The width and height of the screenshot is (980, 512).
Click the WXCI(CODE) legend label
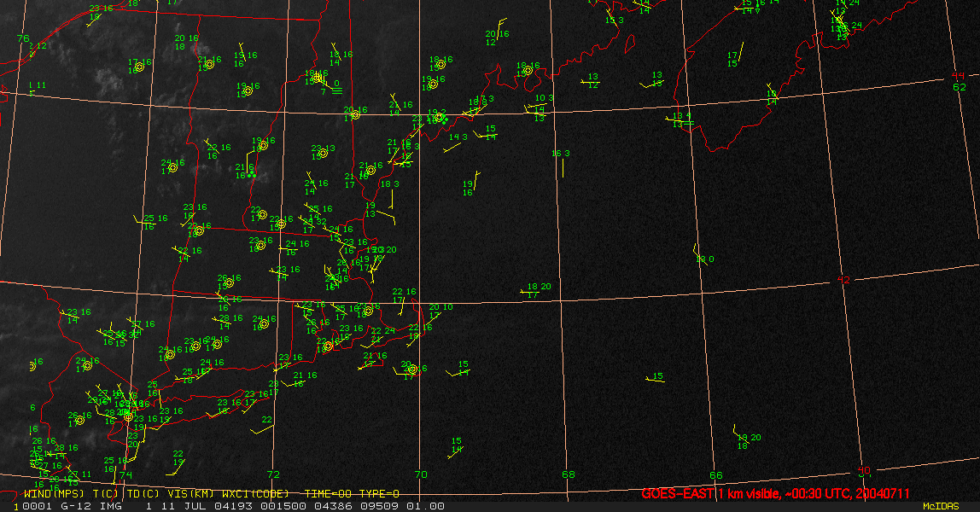pos(255,494)
